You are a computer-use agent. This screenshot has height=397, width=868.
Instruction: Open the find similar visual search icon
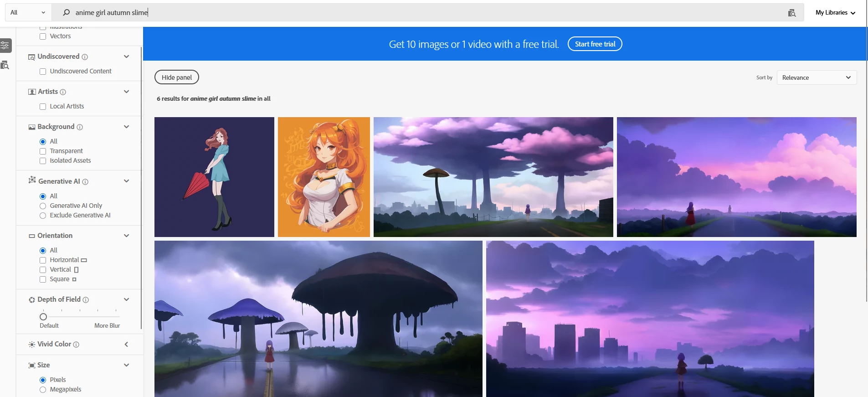[x=792, y=13]
